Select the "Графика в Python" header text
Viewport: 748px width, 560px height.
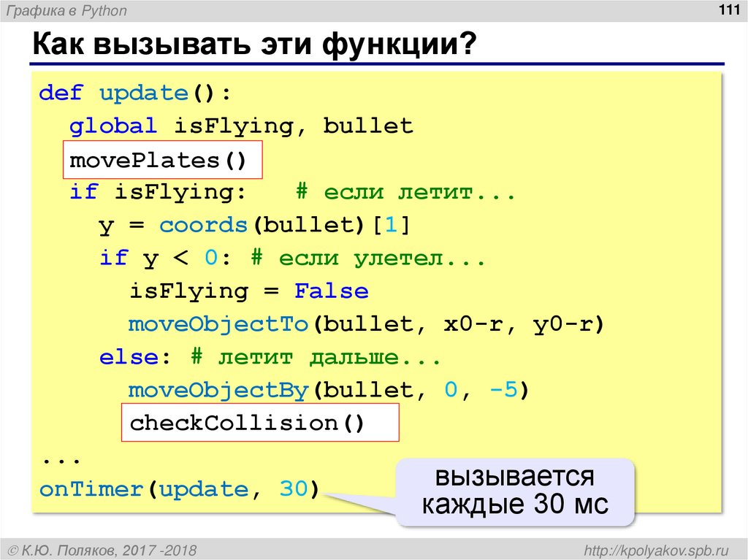tap(66, 10)
